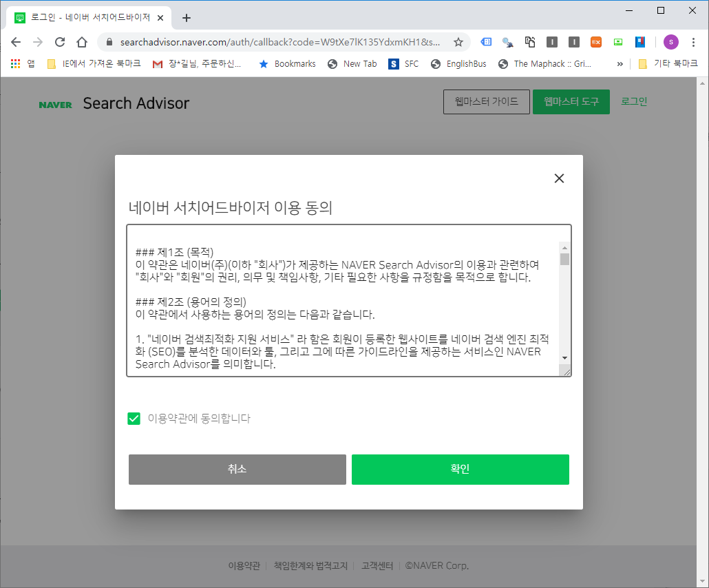Viewport: 709px width, 588px height.
Task: Click the page scrollbar down arrow
Action: point(702,582)
